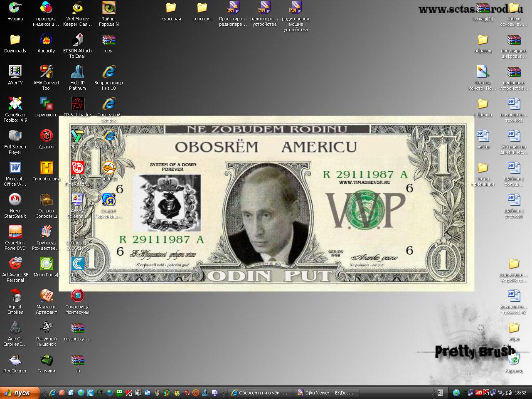Image resolution: width=532 pixels, height=399 pixels.
Task: Launch Hide IP Platinum
Action: coord(77,78)
